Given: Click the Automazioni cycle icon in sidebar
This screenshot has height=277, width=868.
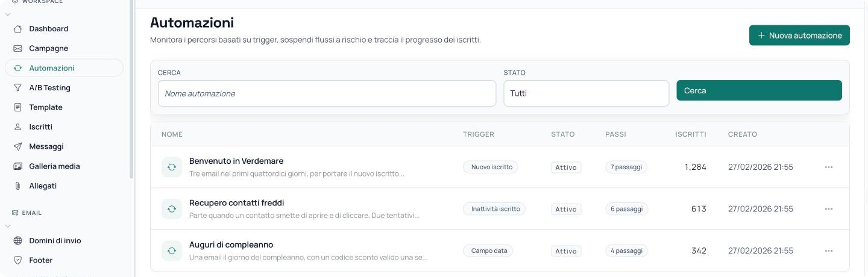Looking at the screenshot, I should (17, 68).
